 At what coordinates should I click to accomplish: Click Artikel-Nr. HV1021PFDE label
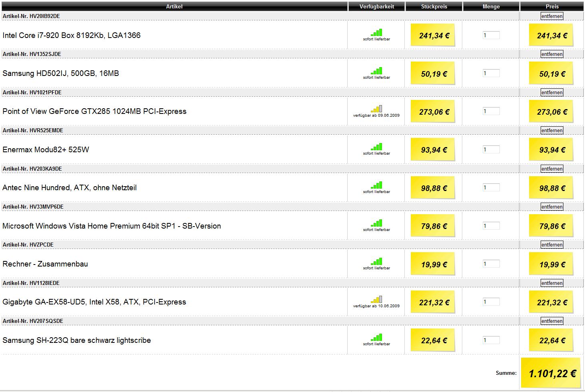tap(32, 92)
